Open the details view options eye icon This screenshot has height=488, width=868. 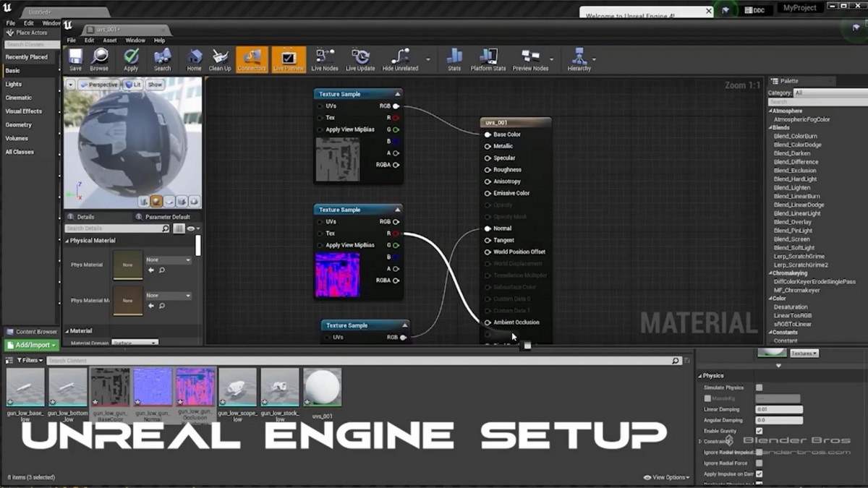pos(192,228)
